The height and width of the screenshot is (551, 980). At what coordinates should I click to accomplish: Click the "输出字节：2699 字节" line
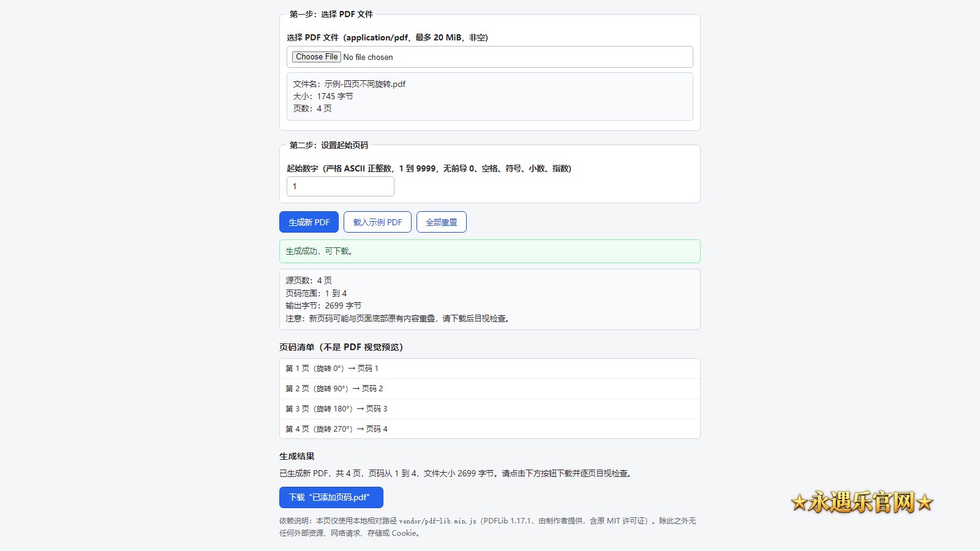point(323,305)
